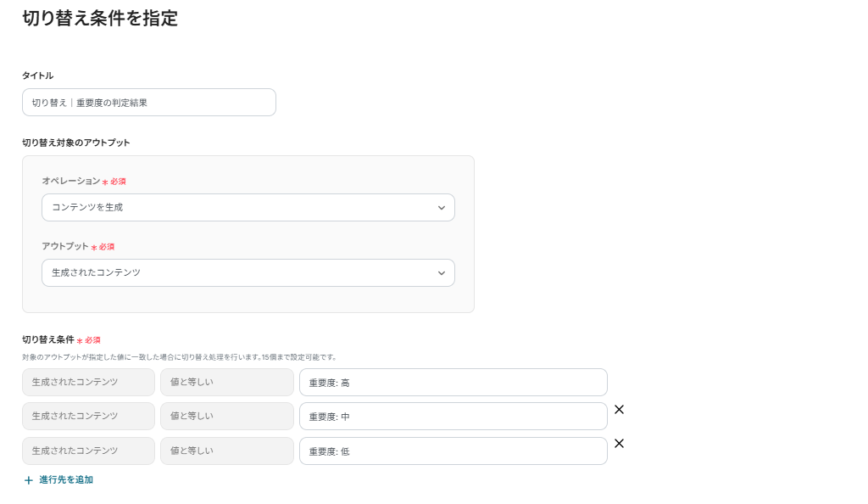
Task: Open the オペレーション dropdown
Action: click(248, 208)
